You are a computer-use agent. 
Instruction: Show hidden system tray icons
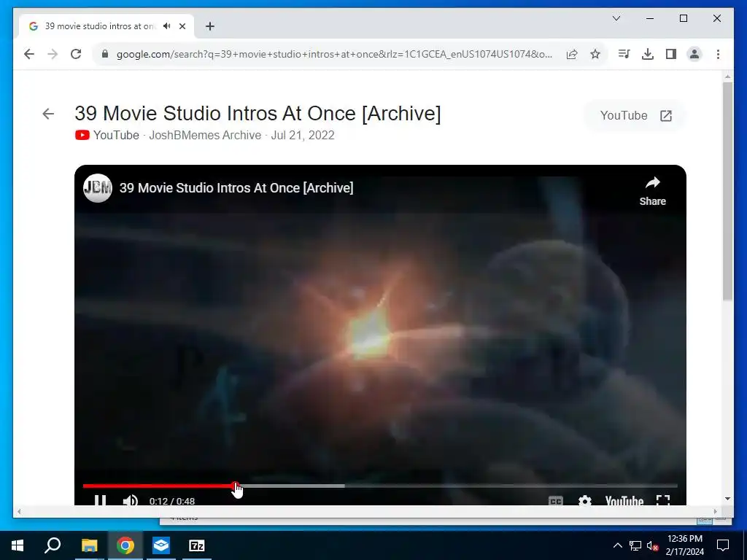click(x=617, y=545)
